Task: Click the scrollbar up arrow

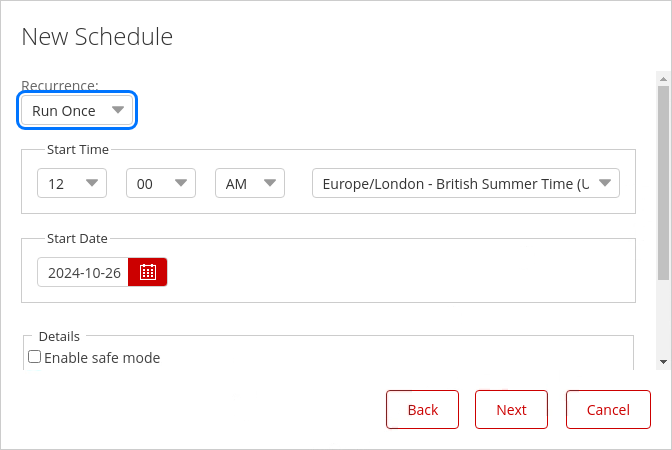Action: tap(663, 77)
